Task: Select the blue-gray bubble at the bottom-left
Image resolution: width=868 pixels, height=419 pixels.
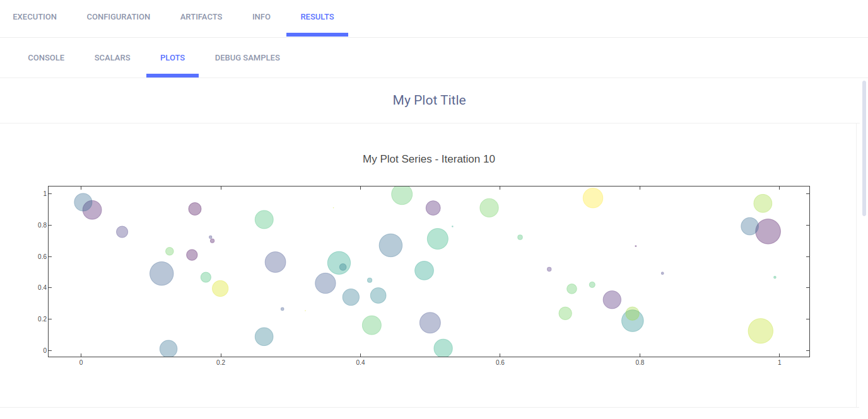Action: click(x=168, y=348)
